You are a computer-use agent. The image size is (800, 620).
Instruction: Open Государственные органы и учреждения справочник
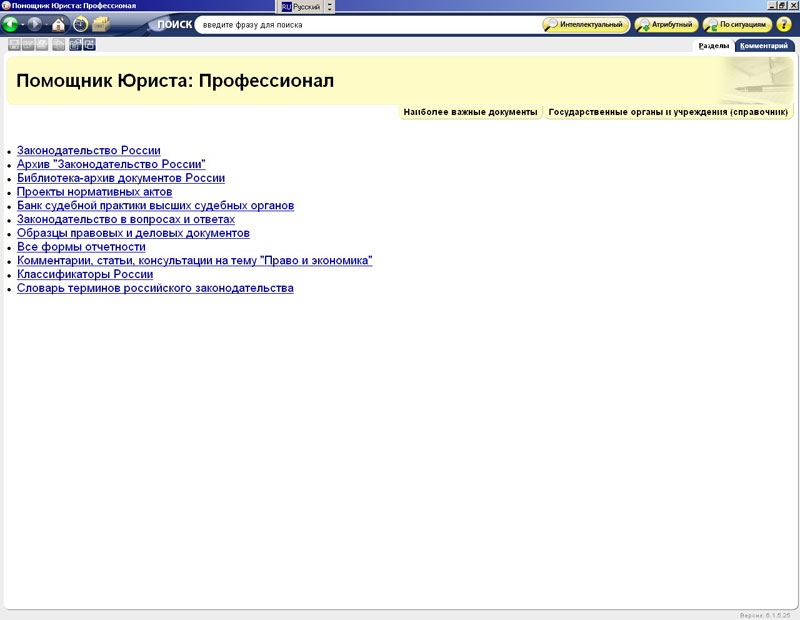click(668, 112)
